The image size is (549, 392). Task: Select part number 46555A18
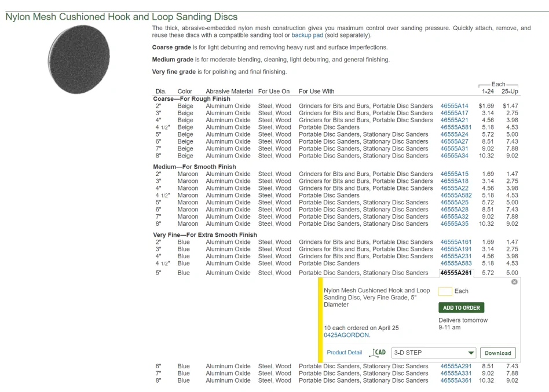[x=454, y=181]
